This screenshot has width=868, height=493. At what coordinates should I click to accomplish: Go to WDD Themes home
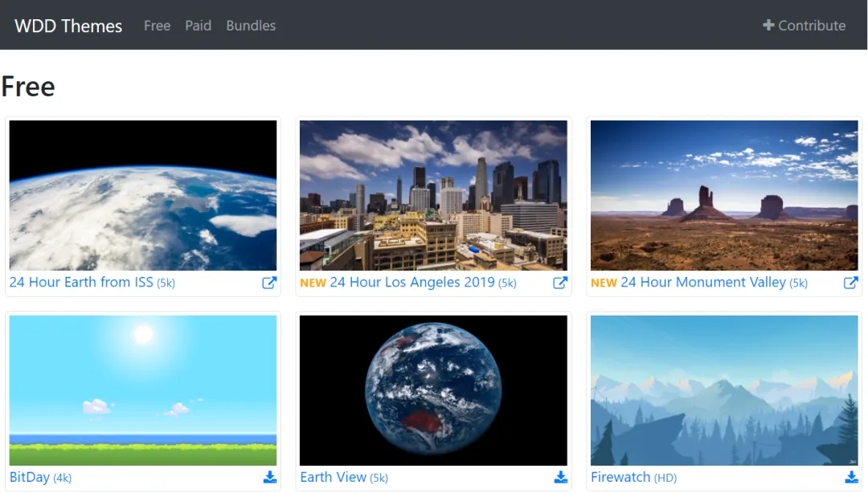(68, 26)
